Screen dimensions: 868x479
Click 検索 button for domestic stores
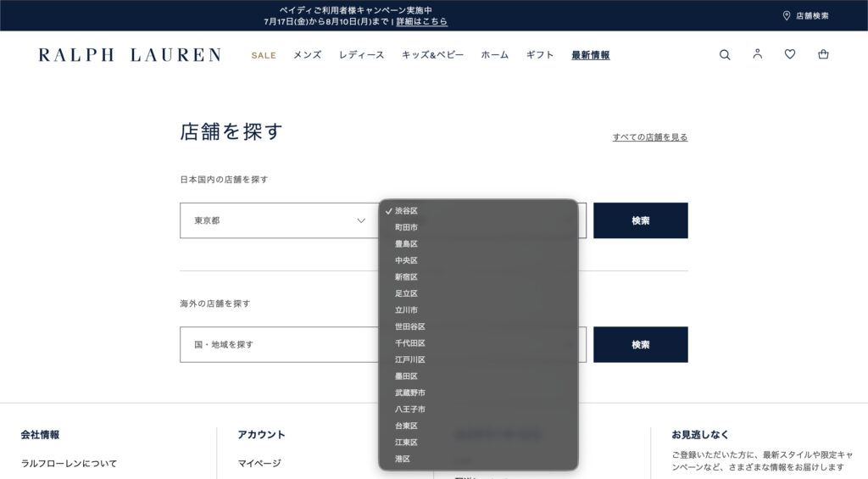(641, 220)
